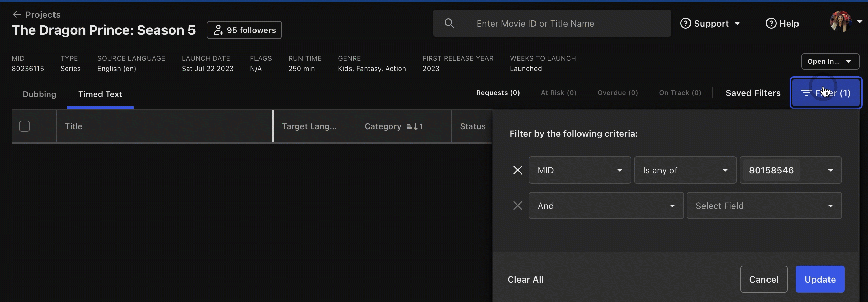Toggle the Filter (1) button

(x=826, y=93)
